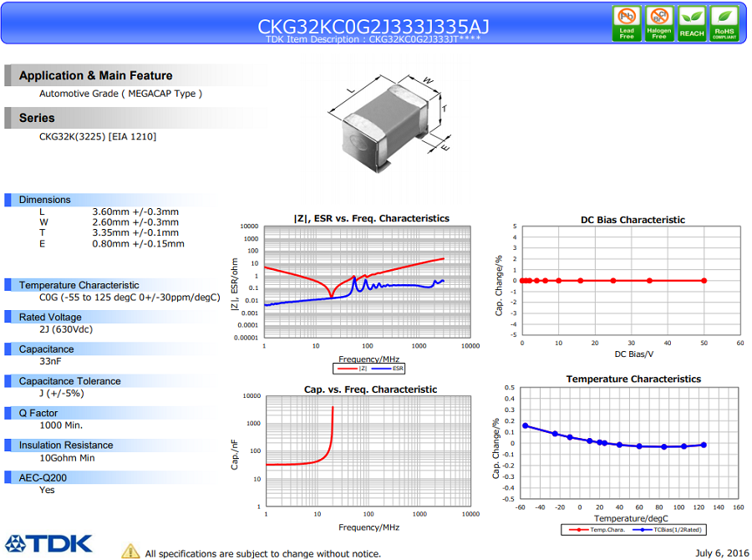Click the Lead Free badge icon
This screenshot has height=560, width=752.
tap(627, 23)
